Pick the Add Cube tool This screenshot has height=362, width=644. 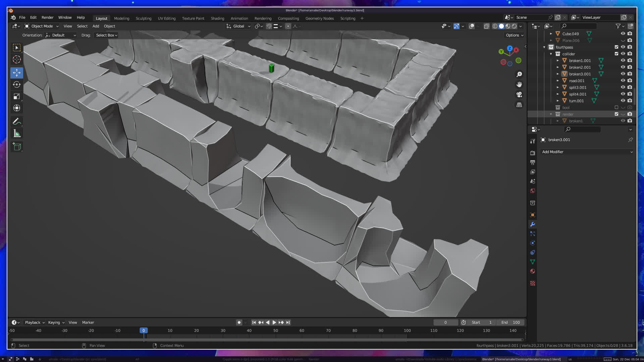point(16,146)
